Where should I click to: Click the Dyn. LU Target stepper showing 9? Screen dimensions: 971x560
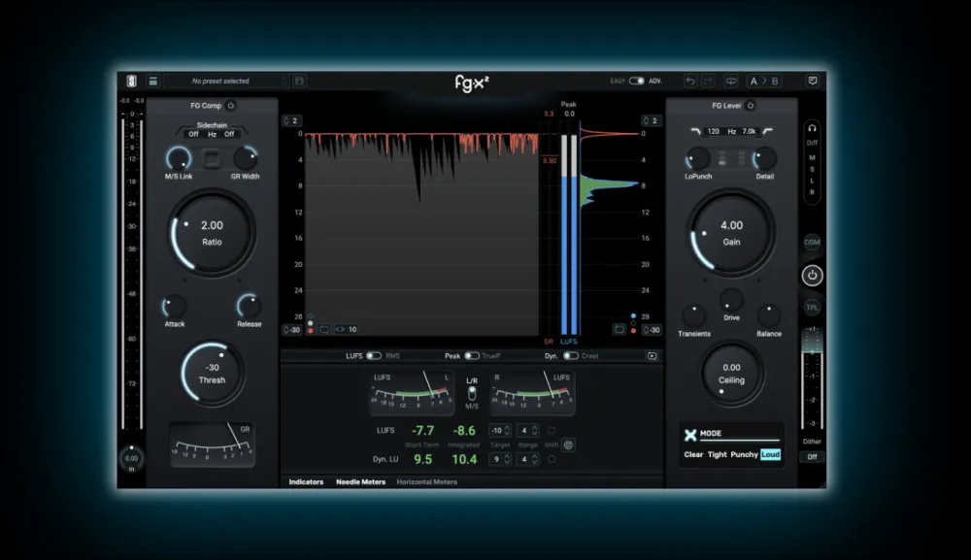pyautogui.click(x=500, y=459)
